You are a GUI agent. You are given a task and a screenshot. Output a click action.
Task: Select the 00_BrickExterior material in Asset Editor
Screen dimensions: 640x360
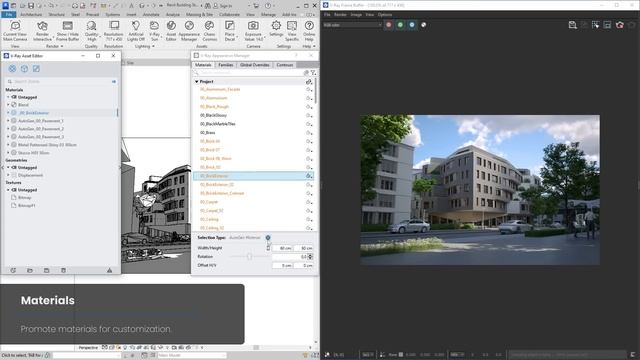pyautogui.click(x=33, y=113)
